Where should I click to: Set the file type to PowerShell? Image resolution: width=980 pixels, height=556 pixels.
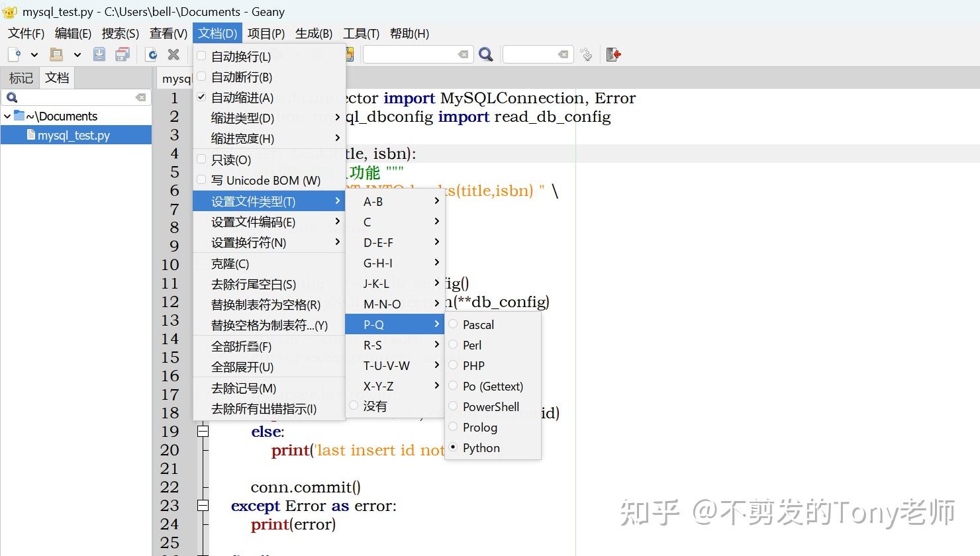(x=493, y=406)
